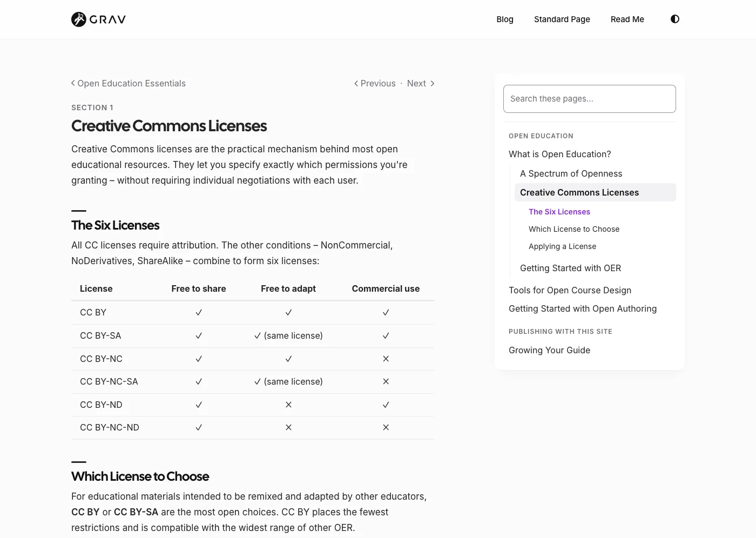Navigate to the Previous page
The height and width of the screenshot is (538, 756).
375,83
